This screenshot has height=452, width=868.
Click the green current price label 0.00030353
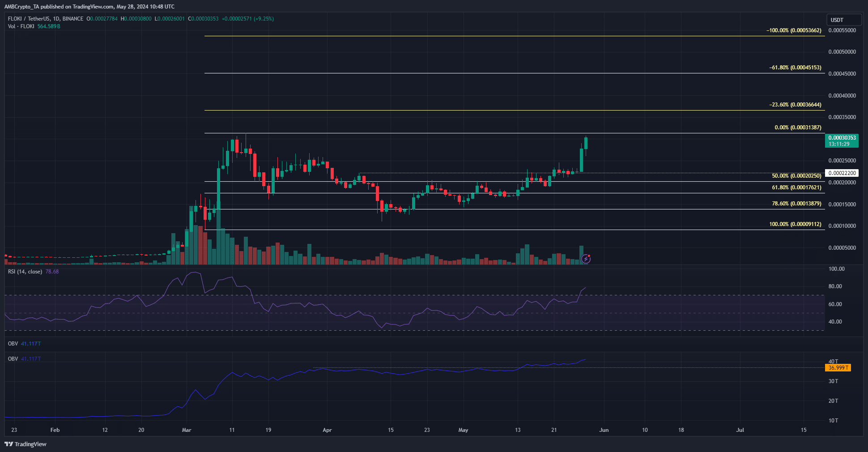coord(842,141)
